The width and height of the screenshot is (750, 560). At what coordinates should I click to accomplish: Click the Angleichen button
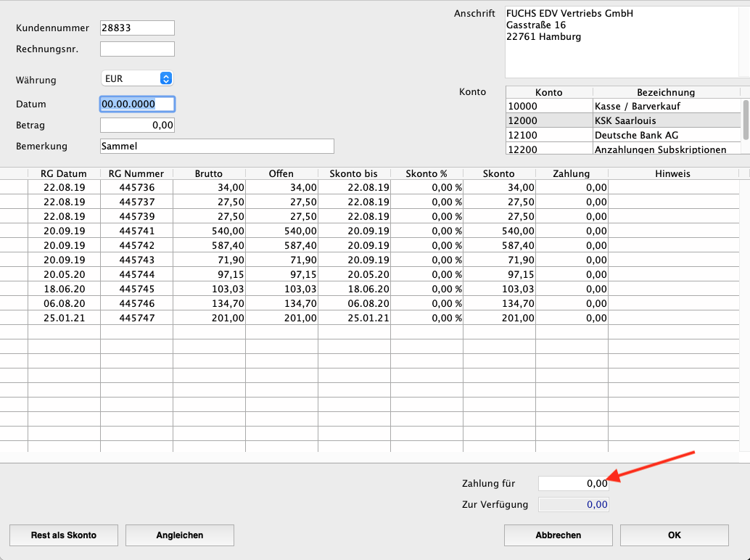(180, 535)
